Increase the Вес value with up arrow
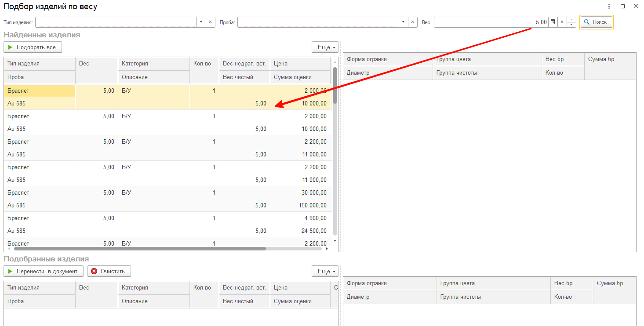Screen dimensions: 644x326 [571, 20]
